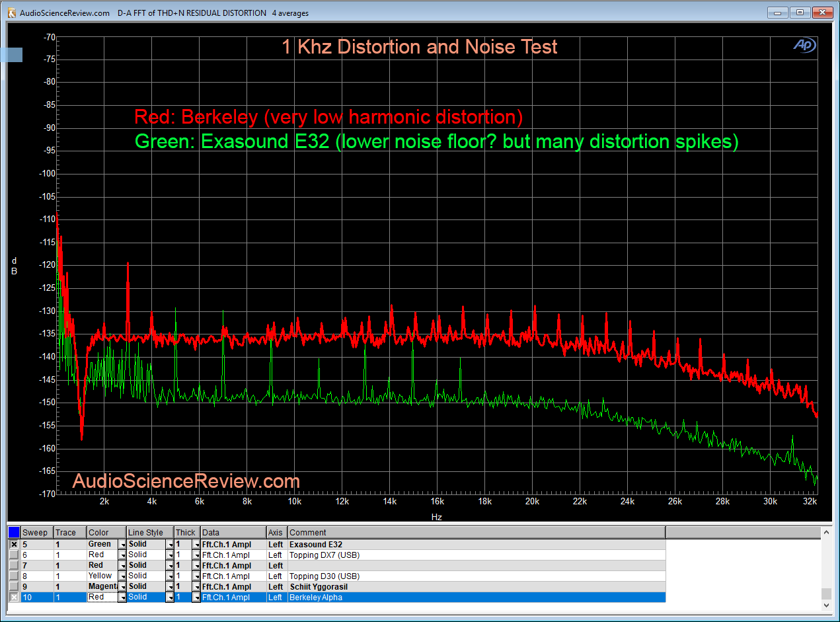Select 'Fft.Ch.1 Ampl' data cell for Exasound E32
Screen dimensions: 840x622
pos(233,544)
